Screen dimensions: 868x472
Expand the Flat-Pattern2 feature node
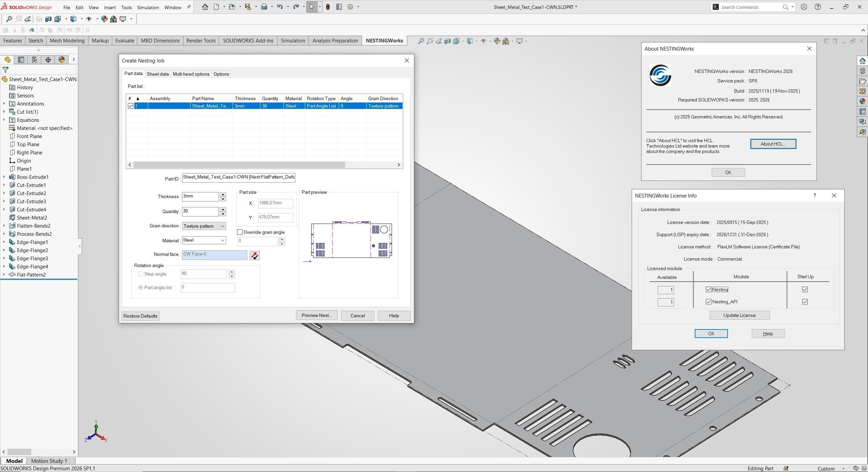(x=4, y=275)
